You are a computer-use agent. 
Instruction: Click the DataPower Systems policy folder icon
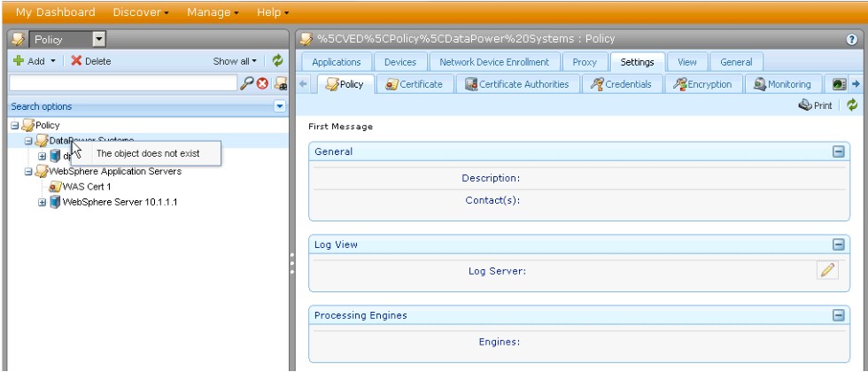click(43, 141)
